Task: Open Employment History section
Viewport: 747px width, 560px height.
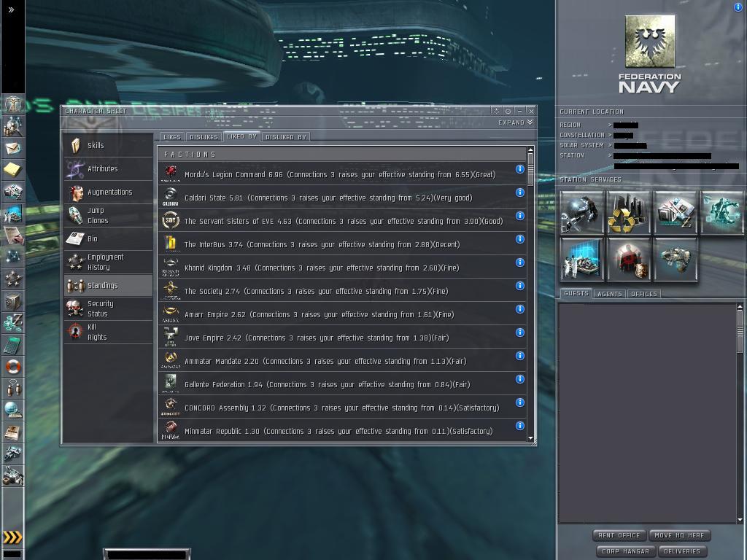Action: click(x=108, y=262)
